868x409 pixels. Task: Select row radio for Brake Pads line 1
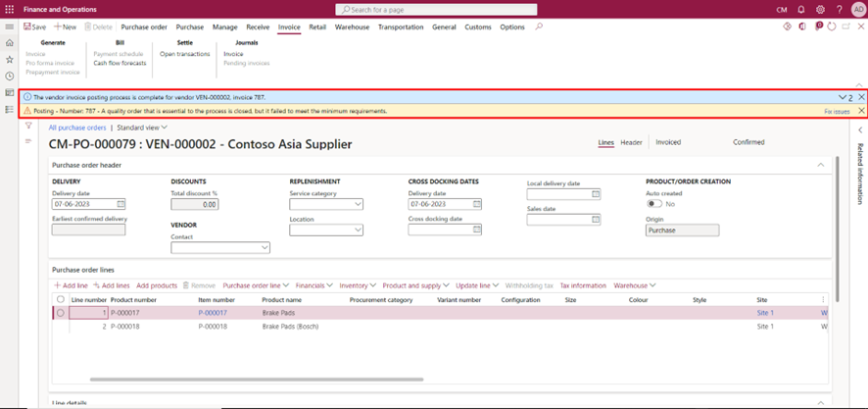click(x=61, y=313)
